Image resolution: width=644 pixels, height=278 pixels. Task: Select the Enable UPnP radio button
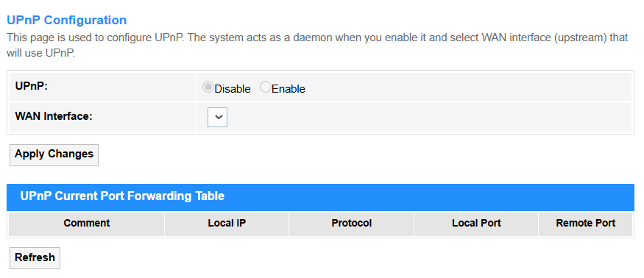click(x=265, y=88)
